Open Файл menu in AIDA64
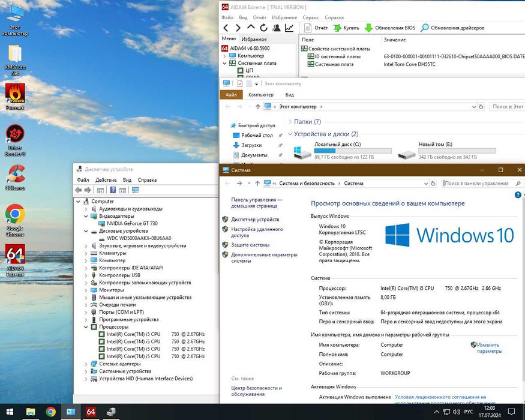Viewport: 525px width, 420px height. tap(227, 17)
